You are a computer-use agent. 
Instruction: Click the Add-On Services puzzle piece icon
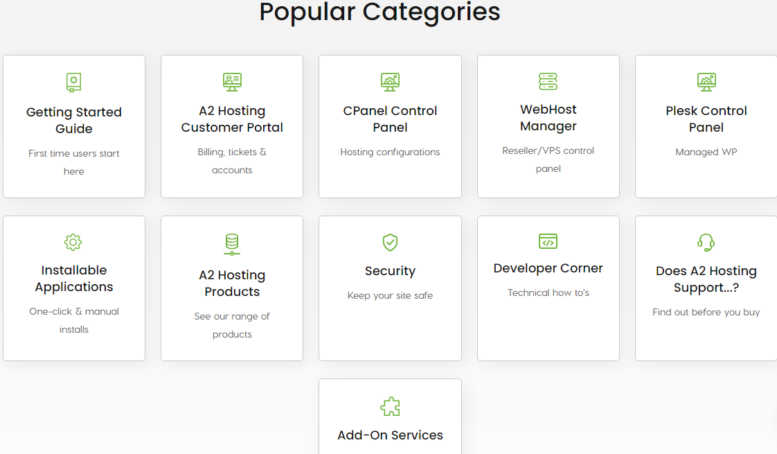point(390,406)
